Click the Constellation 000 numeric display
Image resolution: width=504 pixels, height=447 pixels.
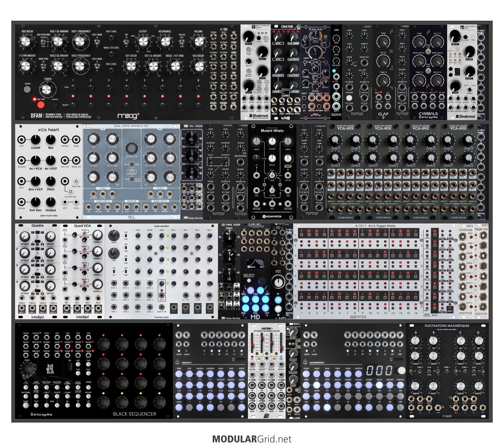[x=379, y=370]
